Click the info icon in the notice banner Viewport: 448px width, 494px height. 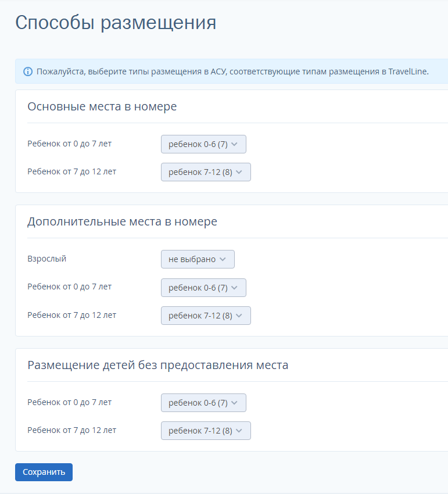(x=28, y=72)
